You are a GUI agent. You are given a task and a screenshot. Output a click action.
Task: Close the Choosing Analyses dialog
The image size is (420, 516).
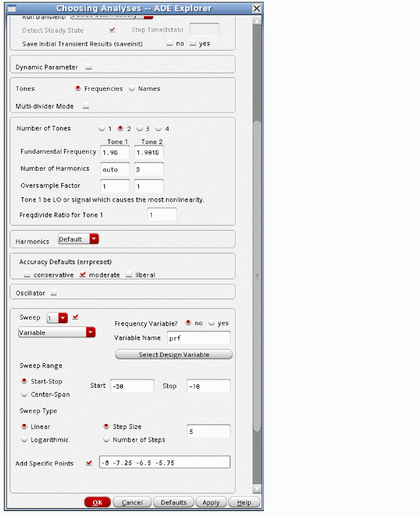256,8
